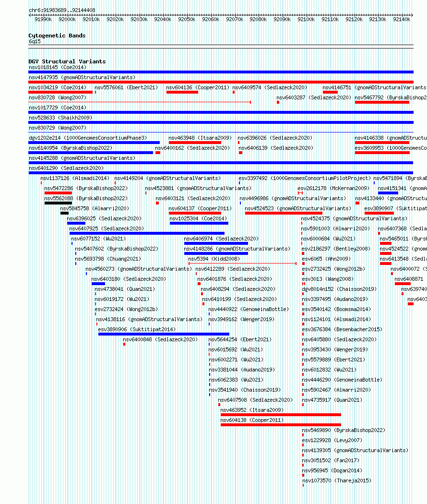Open nsv4560273 gnomAD variant label

139,269
